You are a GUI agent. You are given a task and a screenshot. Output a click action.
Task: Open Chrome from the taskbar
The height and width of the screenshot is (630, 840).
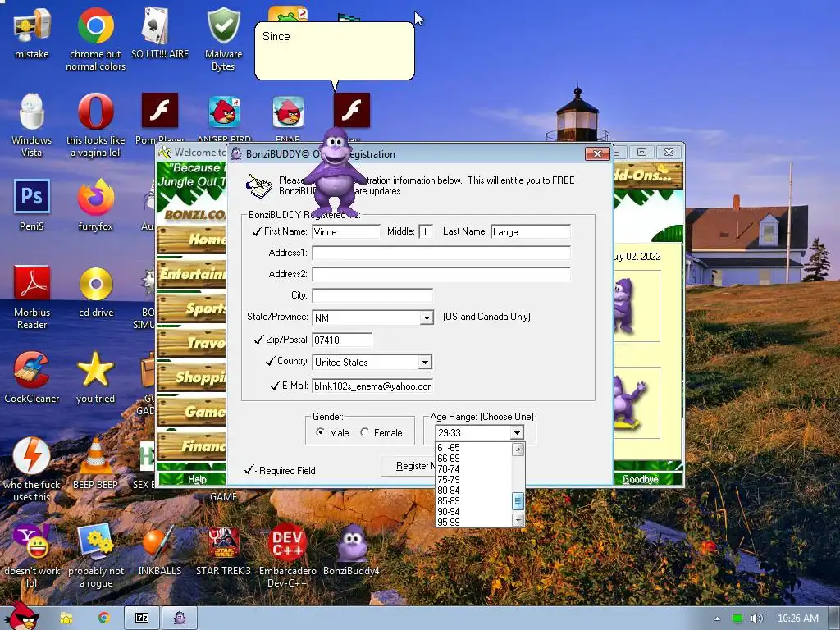point(104,618)
